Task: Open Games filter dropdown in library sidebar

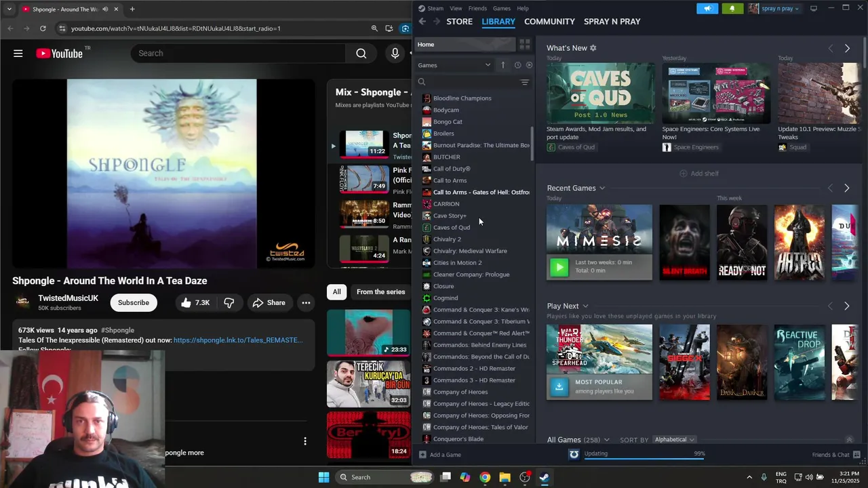Action: 454,65
